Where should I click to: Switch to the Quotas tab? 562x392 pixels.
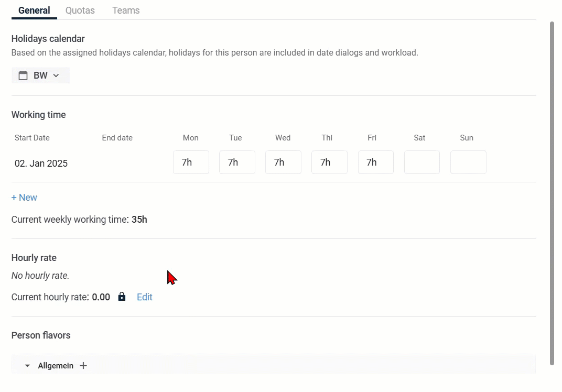click(80, 10)
